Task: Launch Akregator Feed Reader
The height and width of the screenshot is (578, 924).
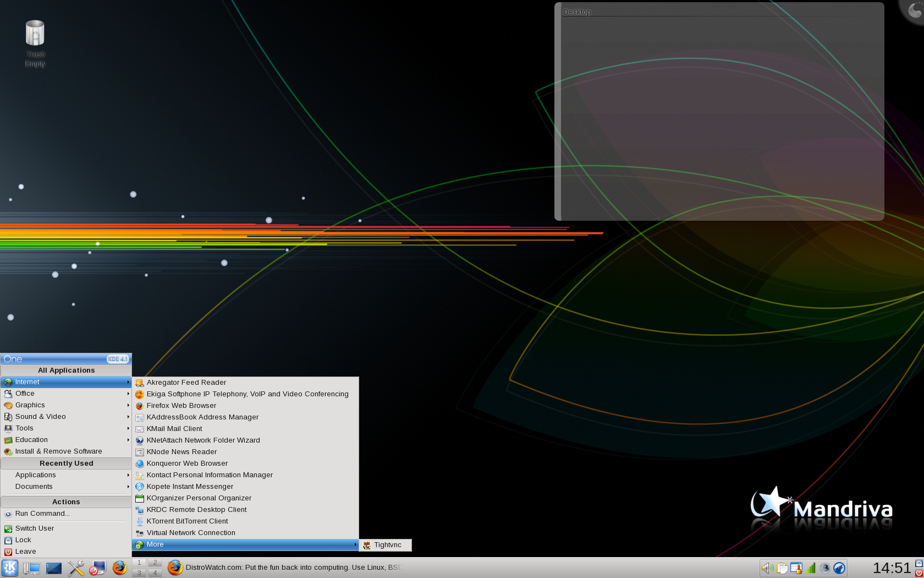Action: click(x=245, y=383)
